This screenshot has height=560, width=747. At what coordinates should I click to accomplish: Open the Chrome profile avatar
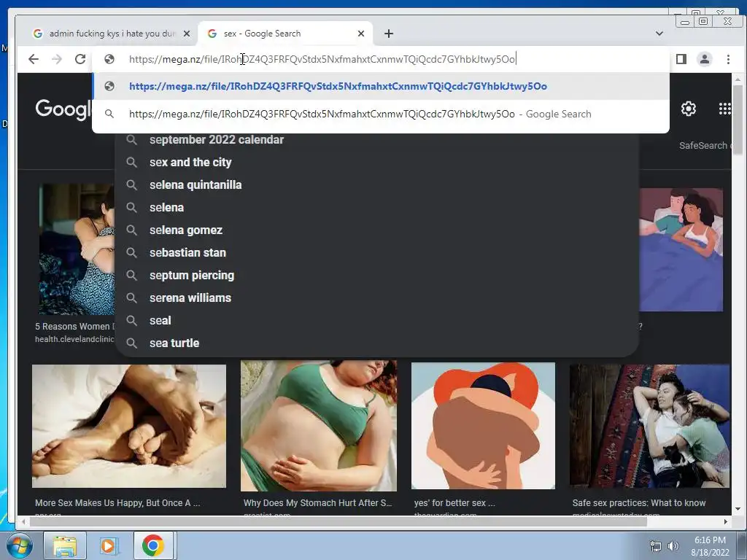pos(705,59)
